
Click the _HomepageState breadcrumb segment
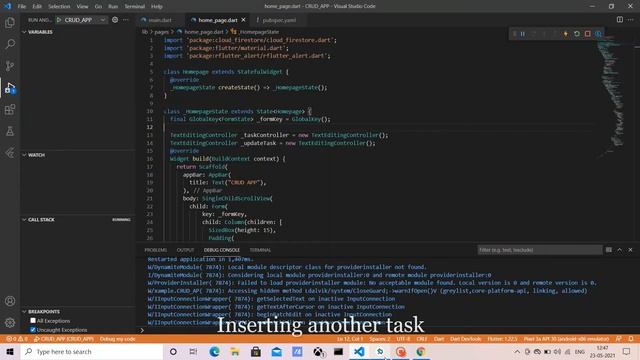point(256,31)
